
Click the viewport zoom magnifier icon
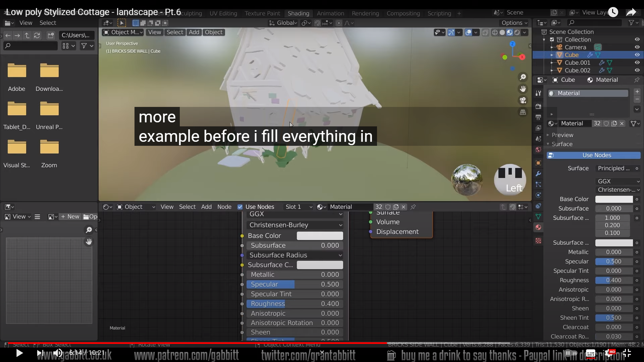[x=523, y=77]
